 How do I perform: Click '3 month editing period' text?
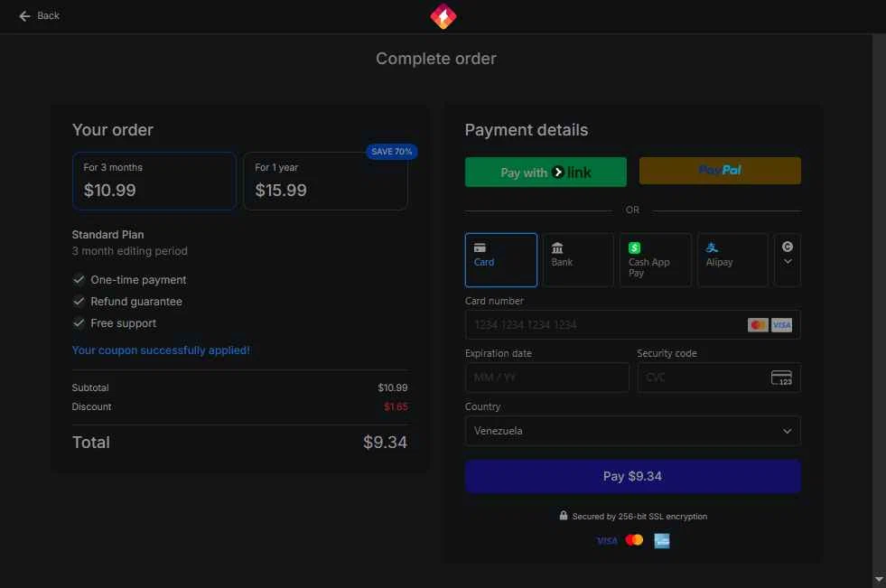point(129,251)
